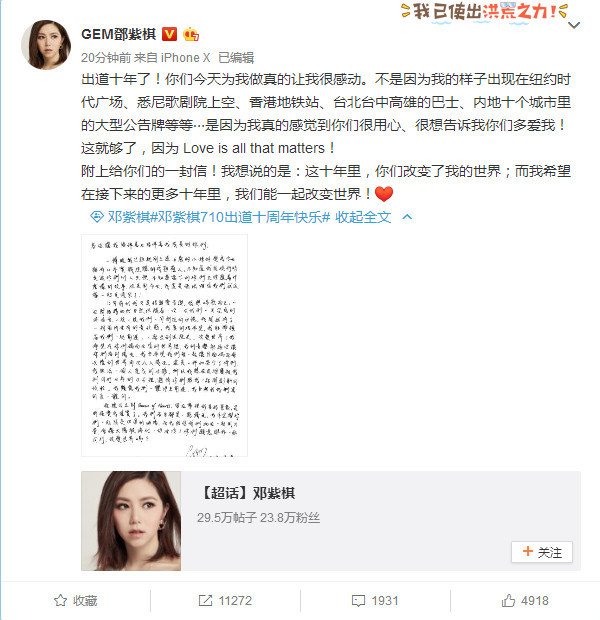Screen dimensions: 600x620
Task: Follow the 邓紫棋 super topic
Action: coord(542,552)
